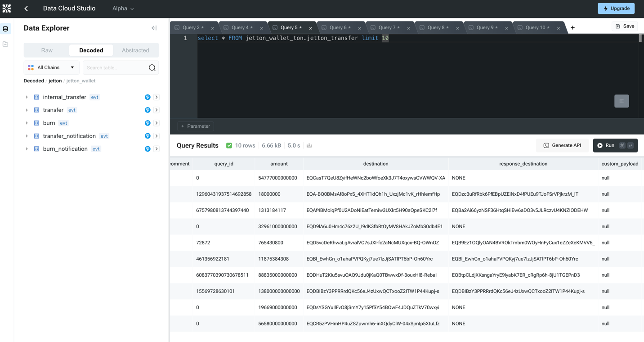Click the query_id column header
This screenshot has width=644, height=342.
(224, 164)
